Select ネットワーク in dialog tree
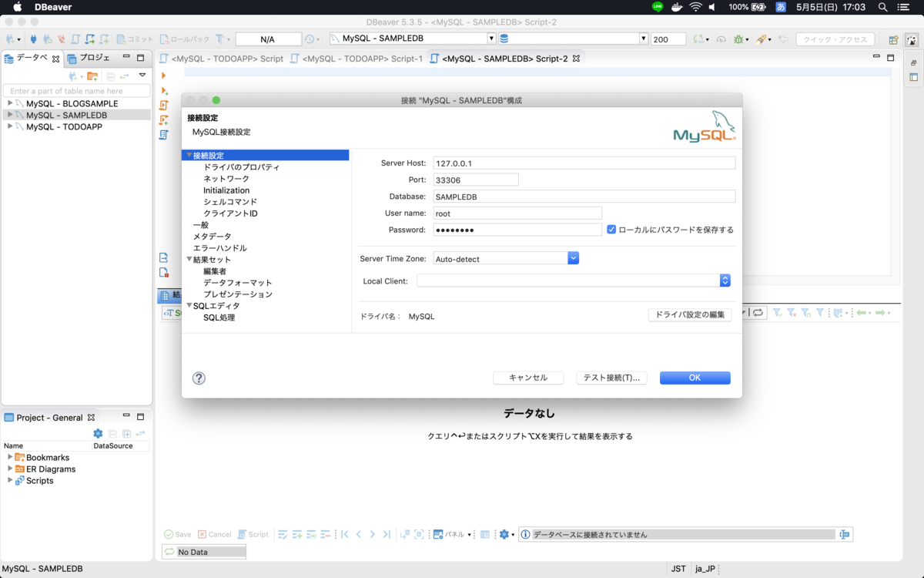 pyautogui.click(x=226, y=179)
